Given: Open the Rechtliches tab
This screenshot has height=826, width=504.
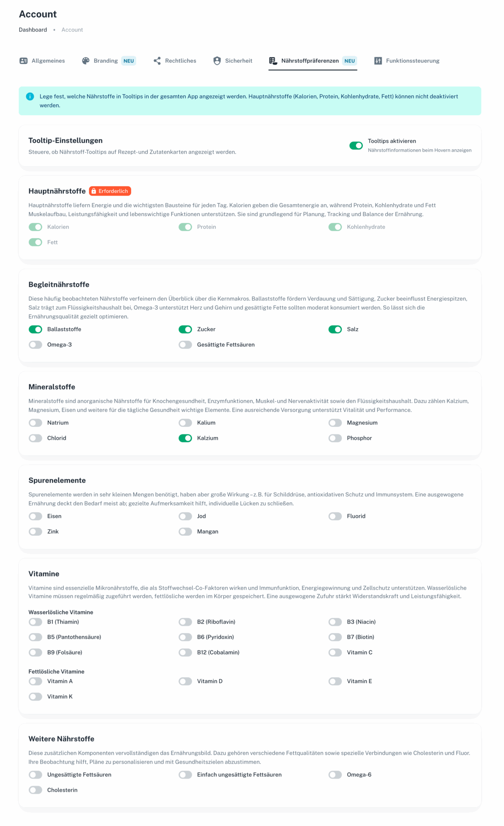Looking at the screenshot, I should (x=180, y=61).
